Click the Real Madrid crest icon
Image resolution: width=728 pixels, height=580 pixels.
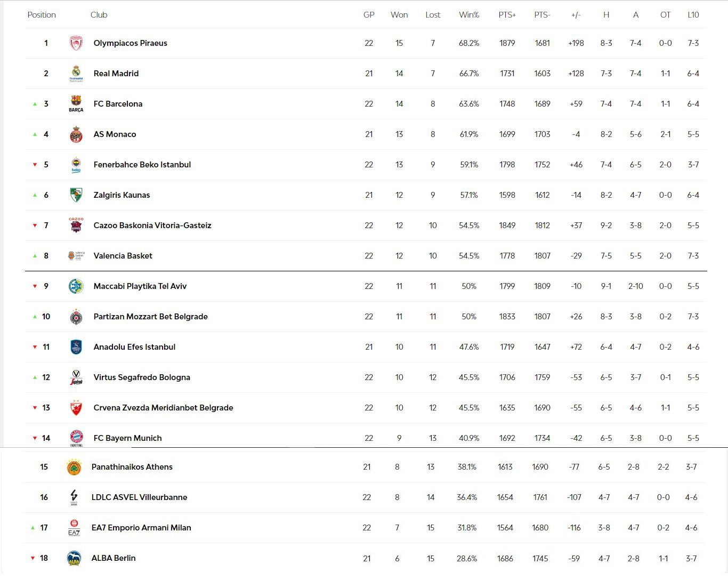pos(76,74)
